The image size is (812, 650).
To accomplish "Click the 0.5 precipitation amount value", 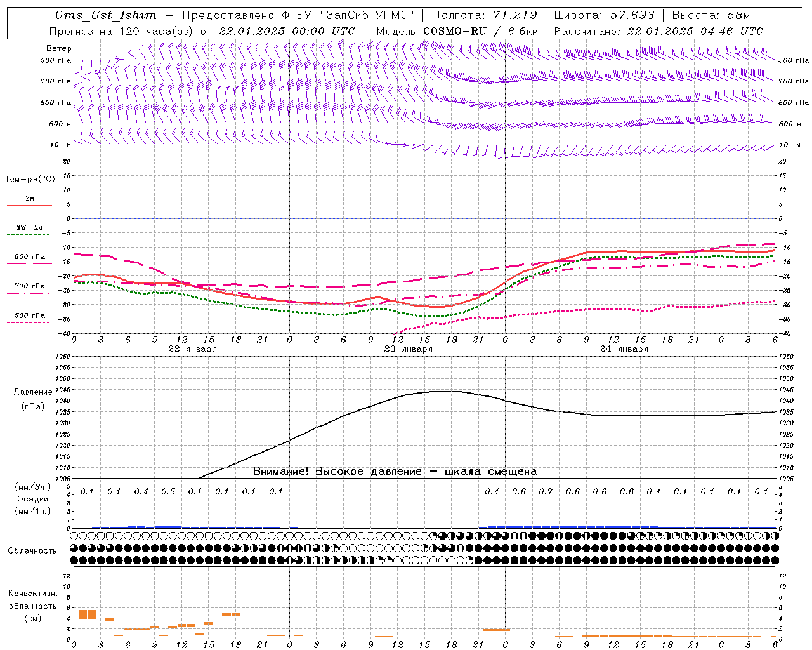I will coord(168,491).
